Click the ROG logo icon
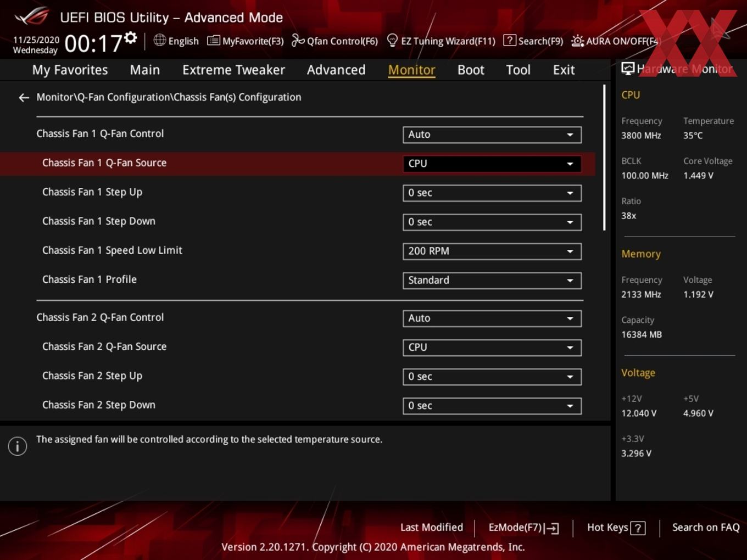Screen dimensions: 747x560 (x=32, y=16)
